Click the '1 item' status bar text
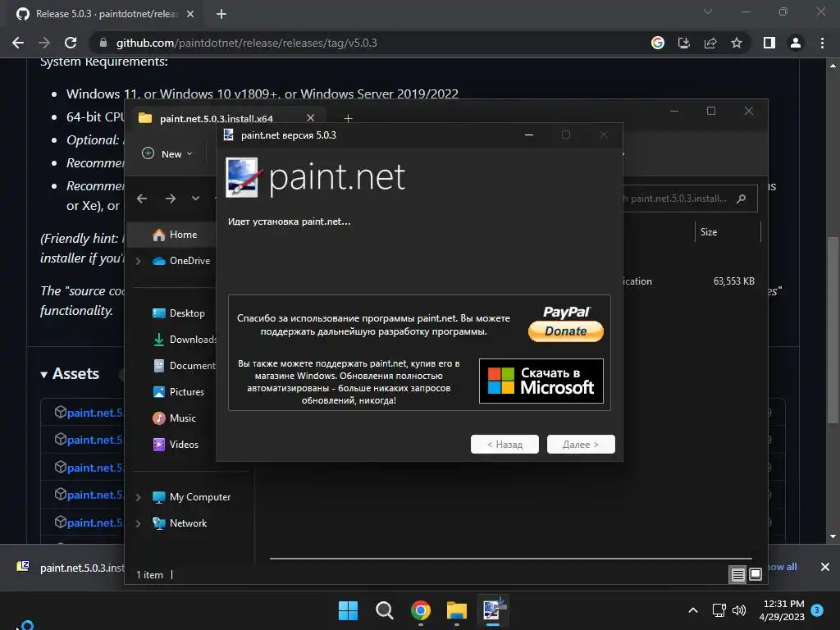840x630 pixels. tap(149, 575)
